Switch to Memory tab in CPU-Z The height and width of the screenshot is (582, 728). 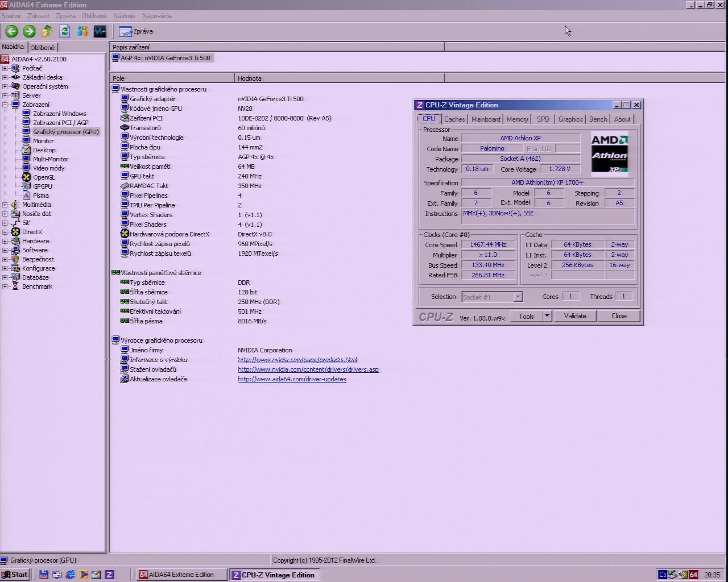click(518, 119)
